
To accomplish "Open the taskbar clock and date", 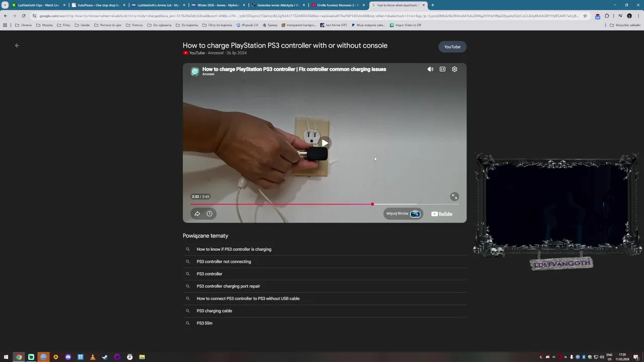I will 622,357.
